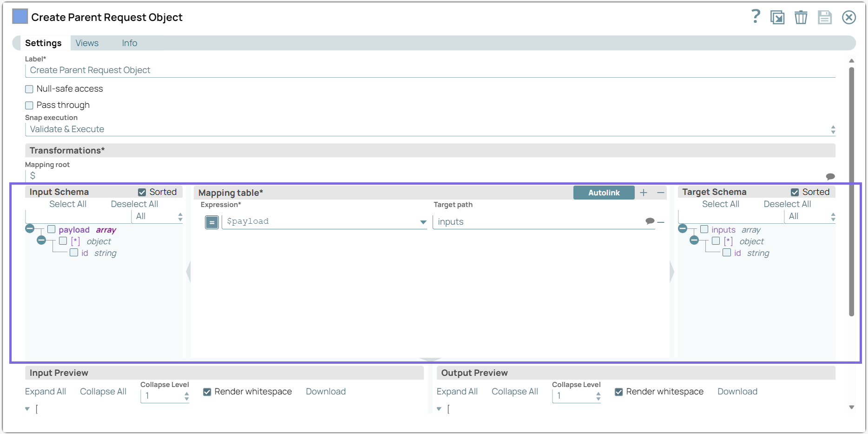Open the help question mark icon
Screen dimensions: 868x434
(x=756, y=17)
